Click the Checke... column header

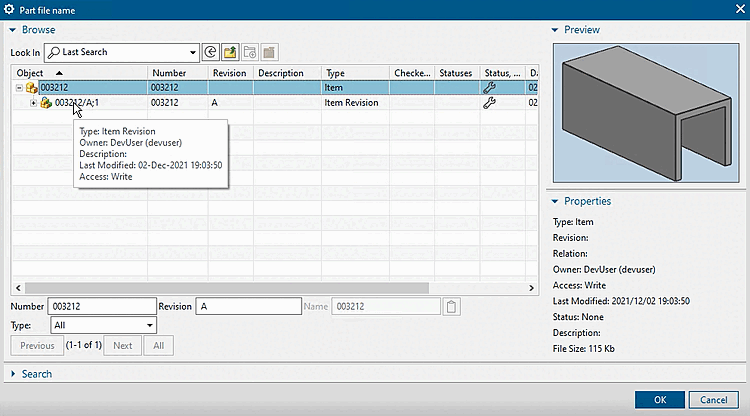[412, 73]
